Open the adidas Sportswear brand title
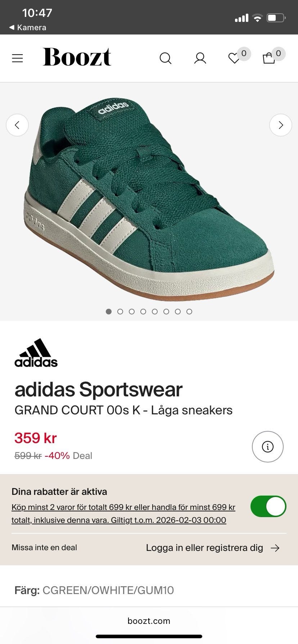 [x=99, y=390]
